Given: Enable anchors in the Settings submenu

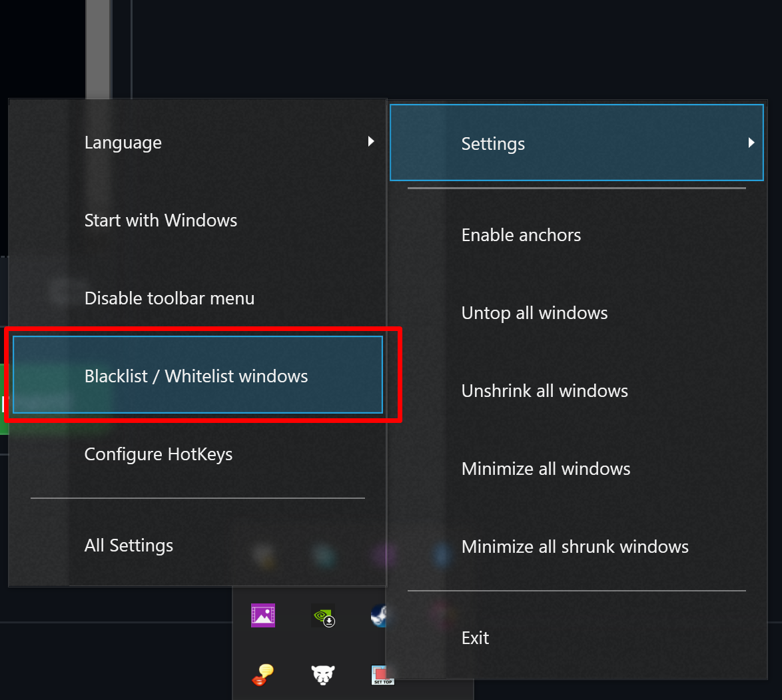Looking at the screenshot, I should tap(521, 234).
